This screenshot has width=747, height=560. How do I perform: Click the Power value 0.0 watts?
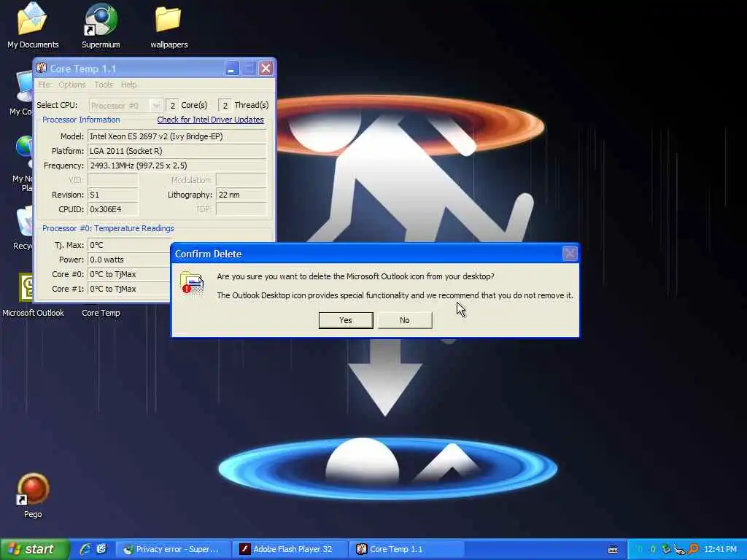(128, 260)
